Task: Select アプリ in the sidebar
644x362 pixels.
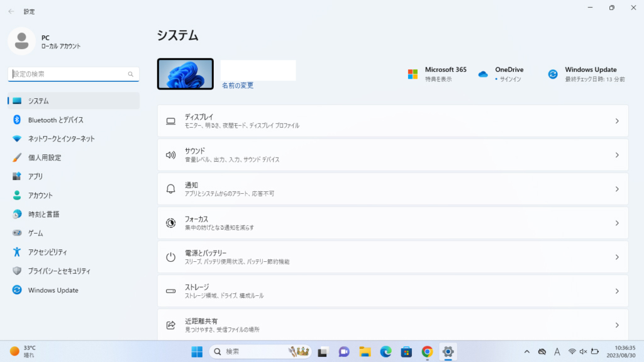Action: tap(35, 176)
